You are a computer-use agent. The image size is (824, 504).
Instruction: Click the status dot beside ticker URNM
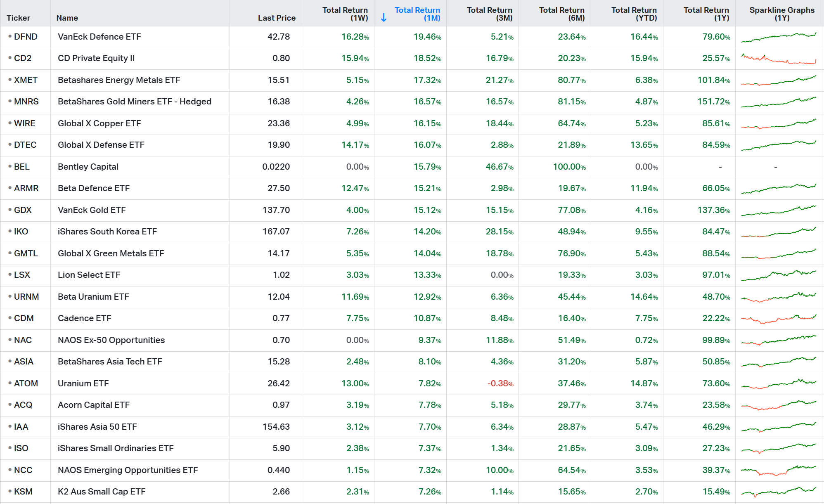(x=9, y=297)
